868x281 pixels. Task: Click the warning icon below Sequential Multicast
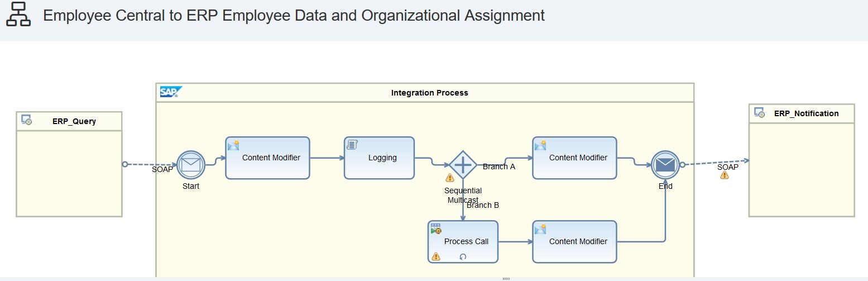[450, 178]
